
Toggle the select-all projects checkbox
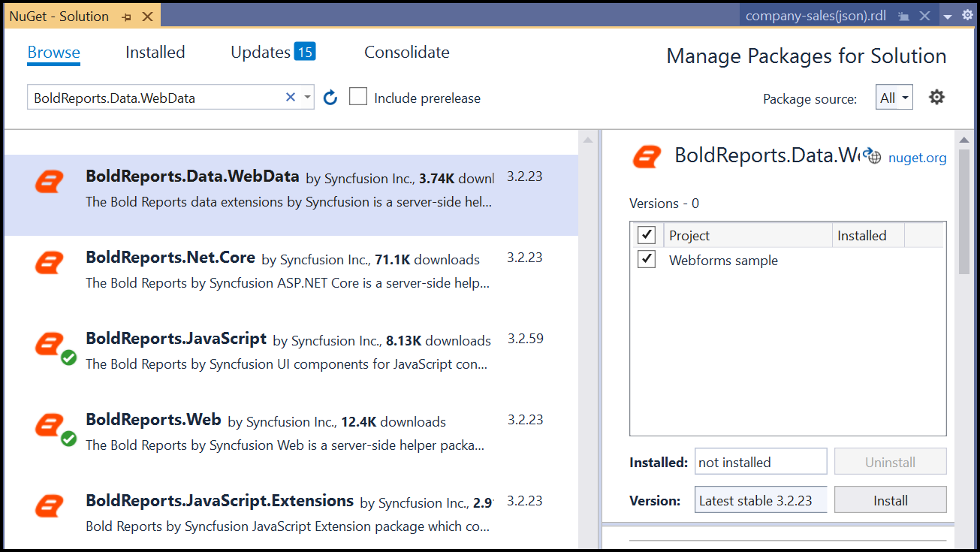point(646,235)
